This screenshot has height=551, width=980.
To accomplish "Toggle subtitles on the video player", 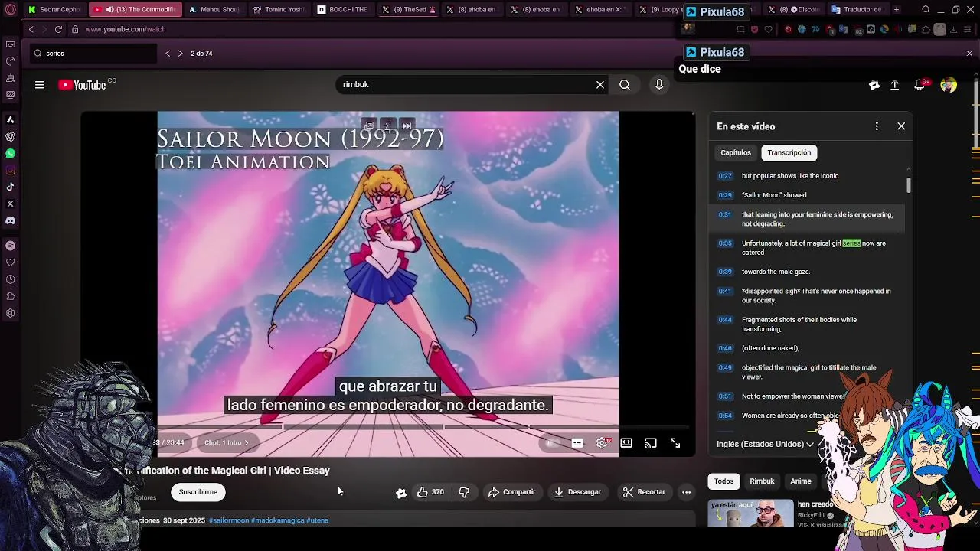I will [577, 443].
